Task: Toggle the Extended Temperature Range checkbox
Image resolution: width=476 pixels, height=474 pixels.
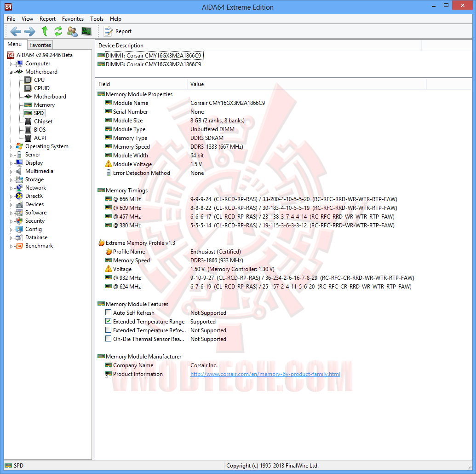Action: pos(108,321)
